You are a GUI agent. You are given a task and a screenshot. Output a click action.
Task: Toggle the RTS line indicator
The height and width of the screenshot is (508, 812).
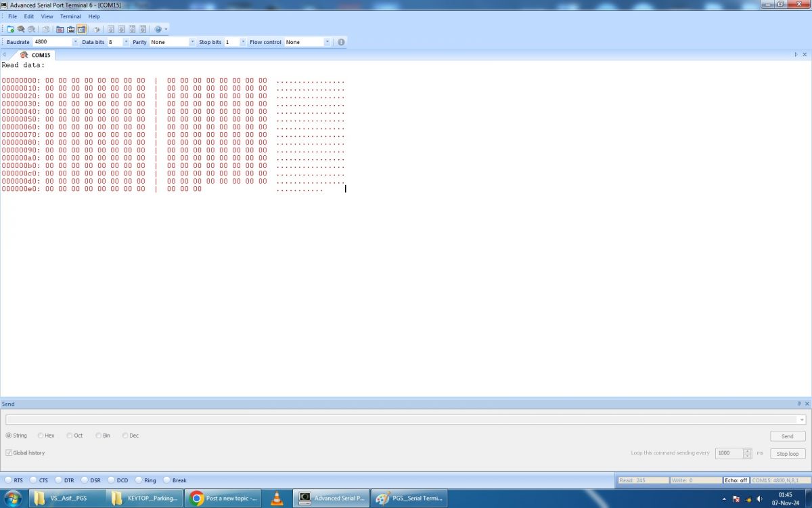(8, 480)
